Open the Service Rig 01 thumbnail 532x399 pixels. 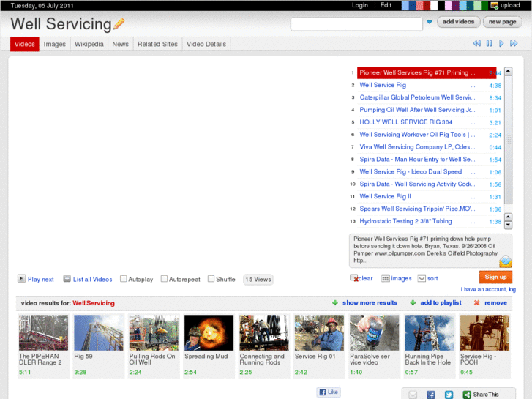tap(319, 332)
